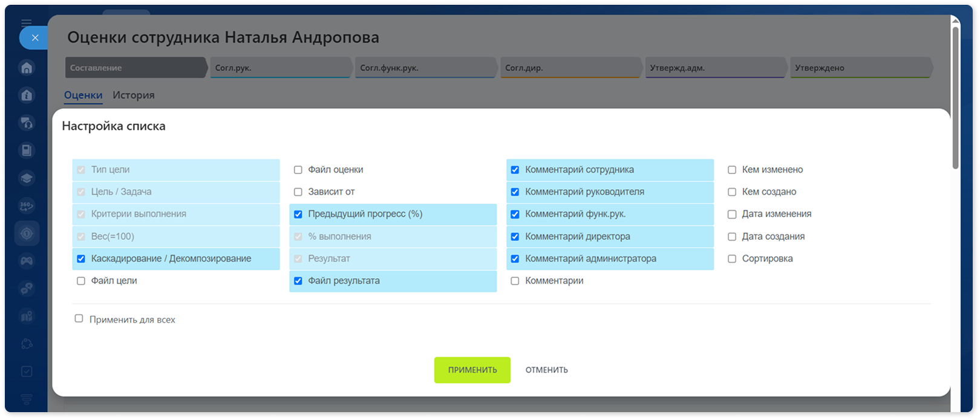Click the ОТМЕНИТЬ link

click(x=547, y=370)
